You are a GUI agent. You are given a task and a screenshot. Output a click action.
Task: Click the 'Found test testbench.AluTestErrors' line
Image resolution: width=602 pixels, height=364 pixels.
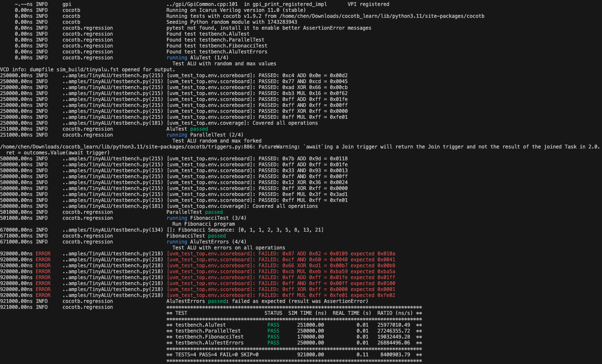click(217, 52)
